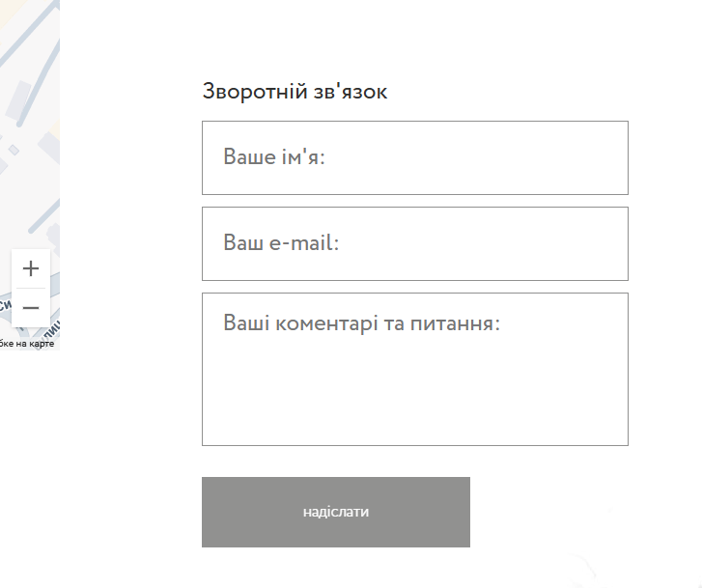The width and height of the screenshot is (702, 588).
Task: Zoom out the map with minus icon
Action: (x=31, y=308)
